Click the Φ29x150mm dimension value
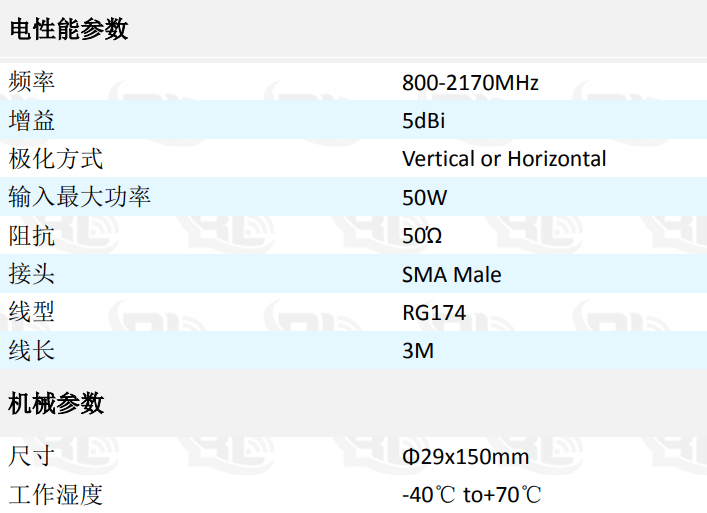The width and height of the screenshot is (707, 513). (465, 457)
